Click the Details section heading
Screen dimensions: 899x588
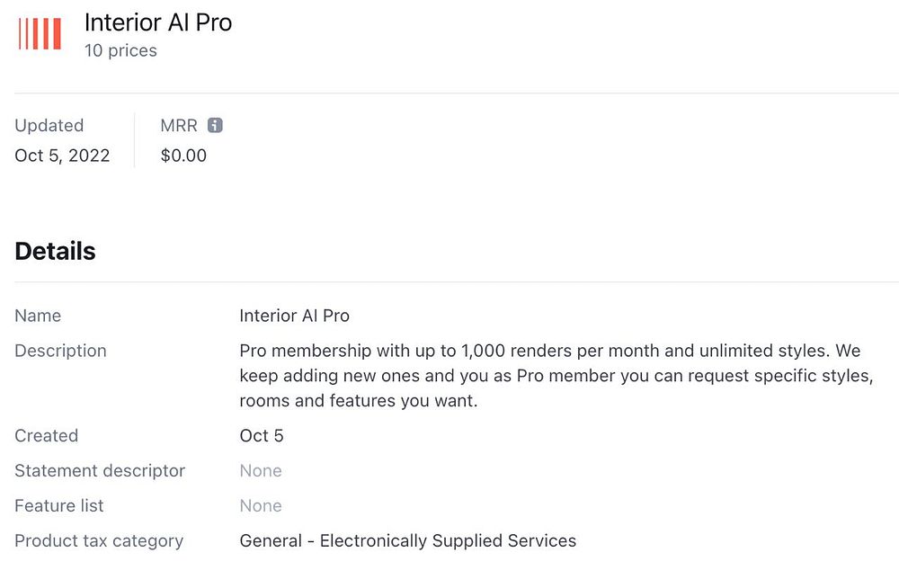55,251
